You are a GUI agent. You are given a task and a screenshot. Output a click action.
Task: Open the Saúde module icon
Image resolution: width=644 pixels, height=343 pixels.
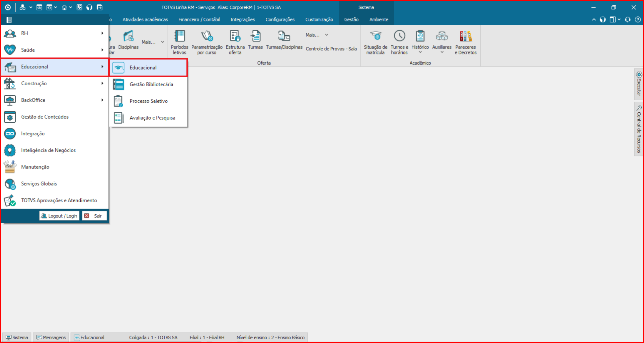(10, 50)
